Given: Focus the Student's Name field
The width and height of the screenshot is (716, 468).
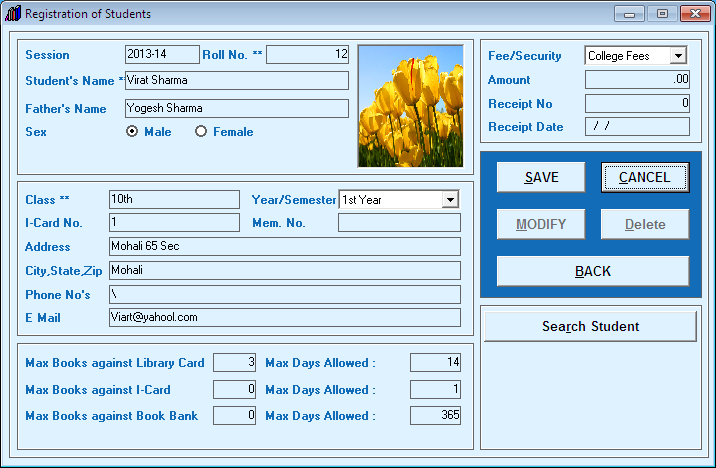Looking at the screenshot, I should [x=237, y=80].
